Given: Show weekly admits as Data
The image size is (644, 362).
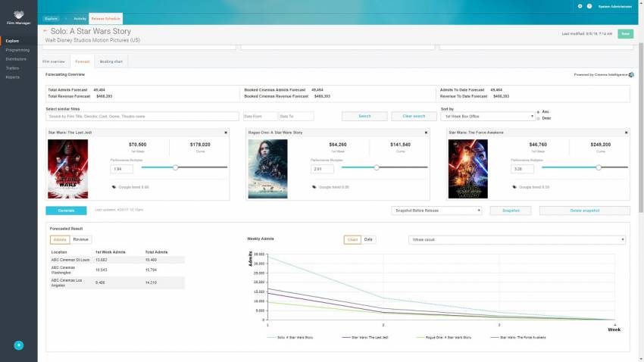Looking at the screenshot, I should click(368, 239).
